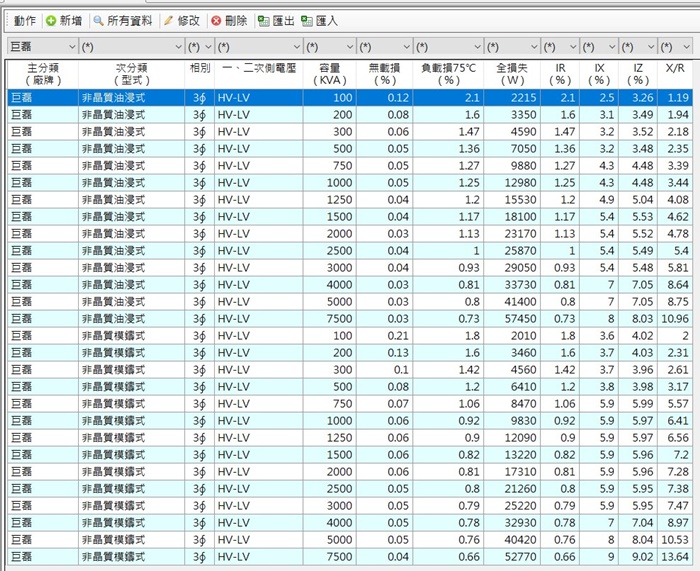The width and height of the screenshot is (700, 571).
Task: Click the total loss cell 12980
Action: pos(512,183)
